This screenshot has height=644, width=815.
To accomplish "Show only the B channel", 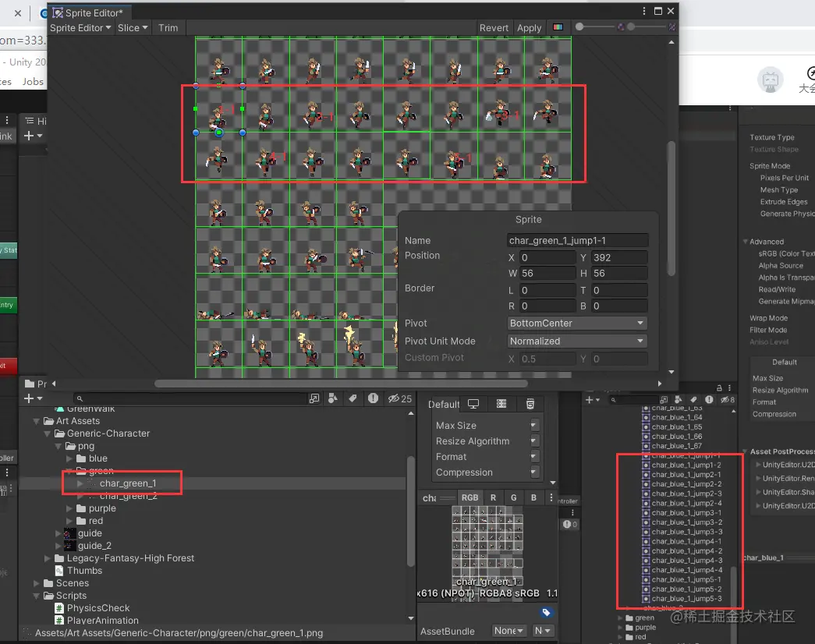I will [x=533, y=497].
